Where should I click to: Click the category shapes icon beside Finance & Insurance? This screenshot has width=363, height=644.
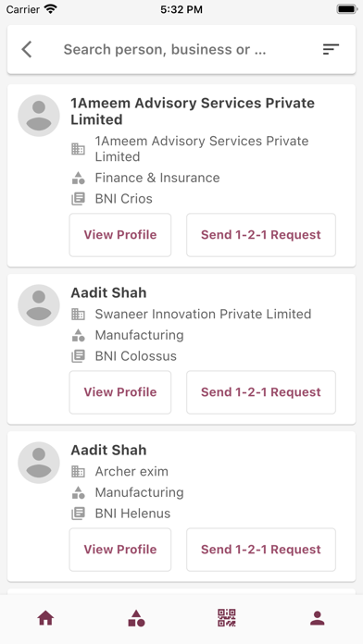pyautogui.click(x=78, y=179)
